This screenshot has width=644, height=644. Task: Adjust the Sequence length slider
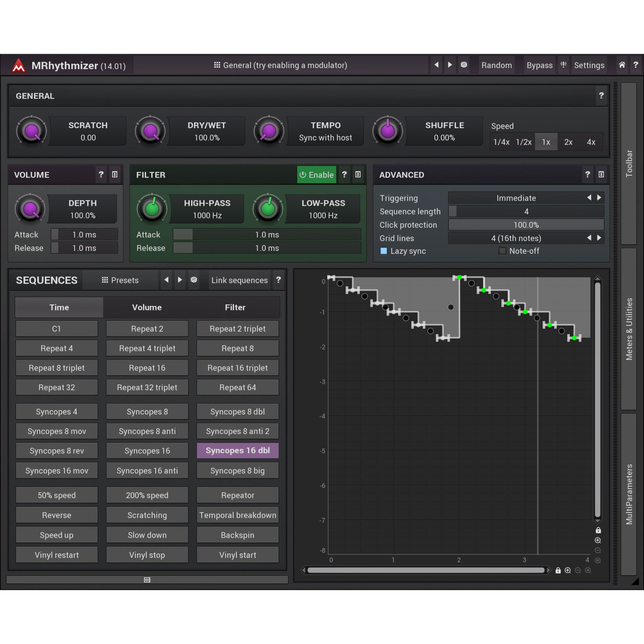click(x=526, y=211)
